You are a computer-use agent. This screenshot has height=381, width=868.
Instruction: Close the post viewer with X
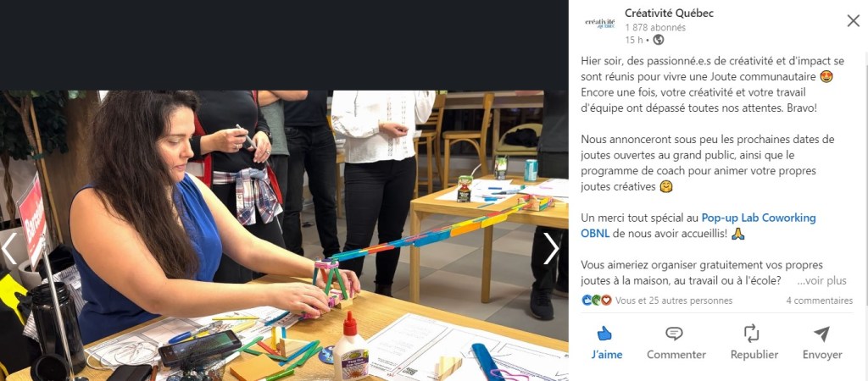(853, 21)
